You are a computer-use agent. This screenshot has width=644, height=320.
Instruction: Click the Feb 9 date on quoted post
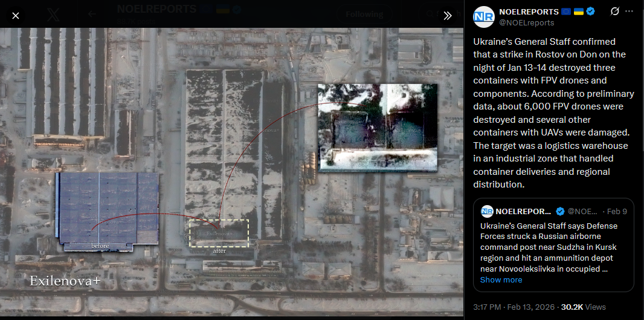coord(617,211)
